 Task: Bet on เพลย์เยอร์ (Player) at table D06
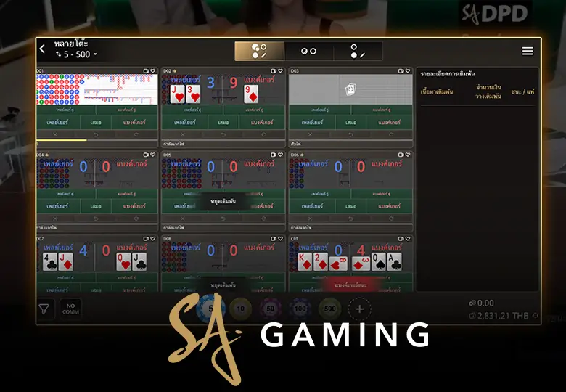(x=312, y=206)
